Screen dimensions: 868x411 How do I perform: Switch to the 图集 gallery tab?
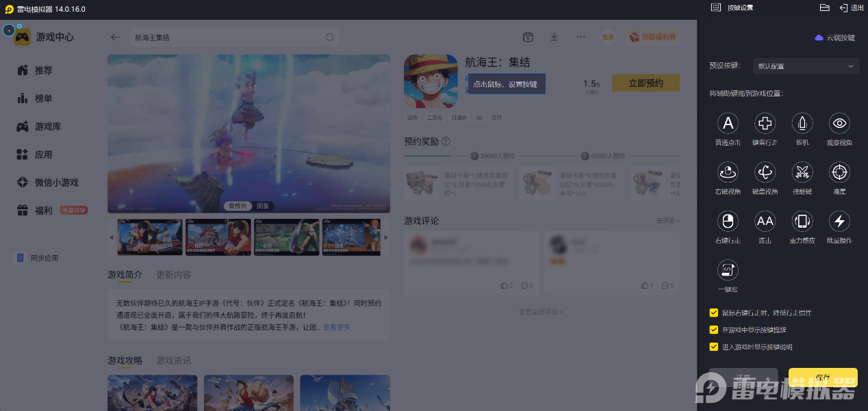coord(264,206)
